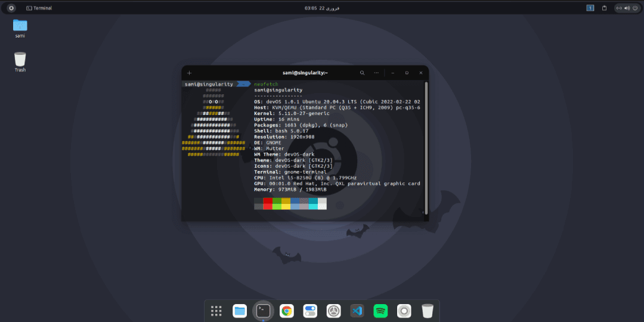Launch Files from the dock

tap(240, 311)
